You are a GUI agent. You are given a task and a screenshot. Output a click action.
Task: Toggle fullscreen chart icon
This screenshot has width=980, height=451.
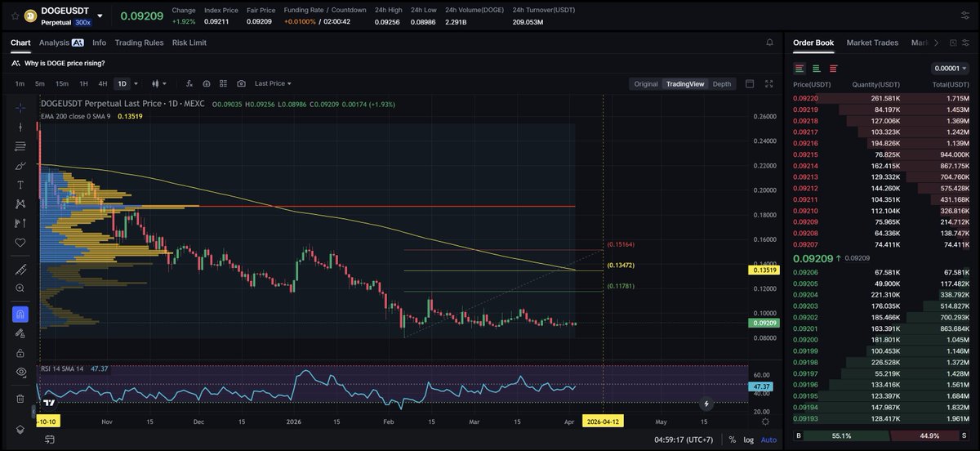(x=768, y=83)
